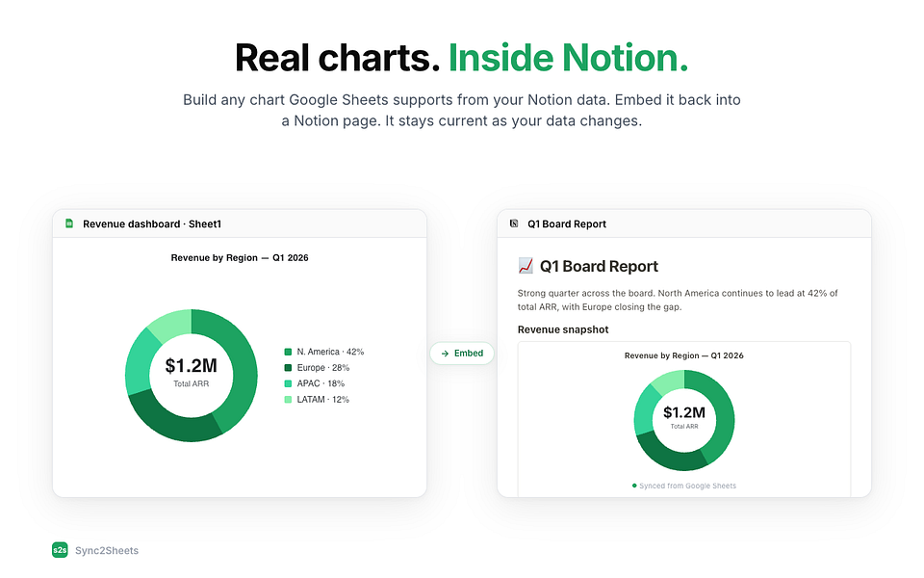Image resolution: width=924 pixels, height=578 pixels.
Task: Click the "Revenue dashboard · Sheet1" title
Action: click(x=152, y=224)
